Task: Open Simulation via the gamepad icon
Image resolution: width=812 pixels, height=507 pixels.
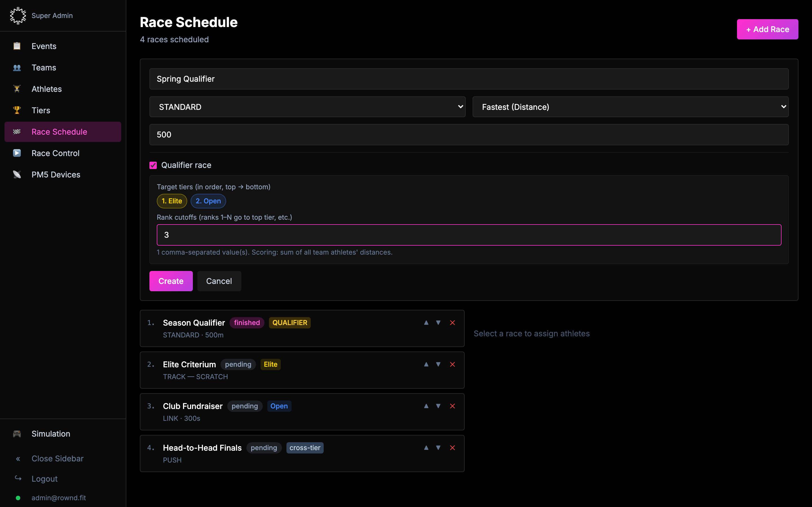Action: 17,433
